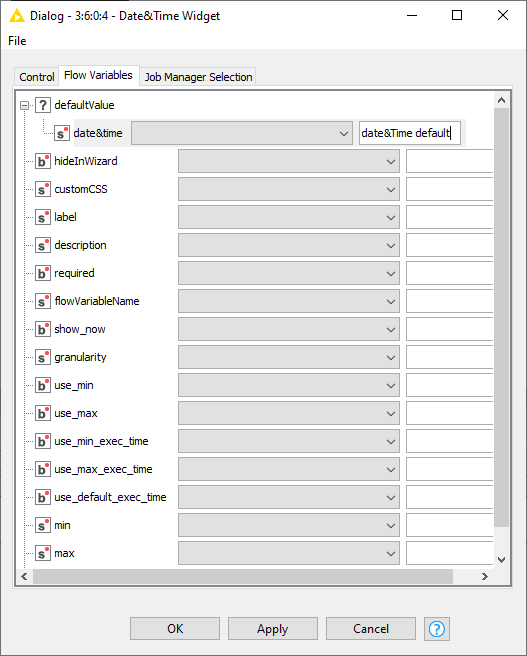Click the OK button
527x656 pixels.
tap(175, 628)
